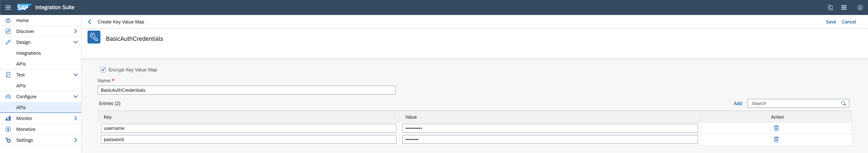Delete the password entry row

(776, 139)
